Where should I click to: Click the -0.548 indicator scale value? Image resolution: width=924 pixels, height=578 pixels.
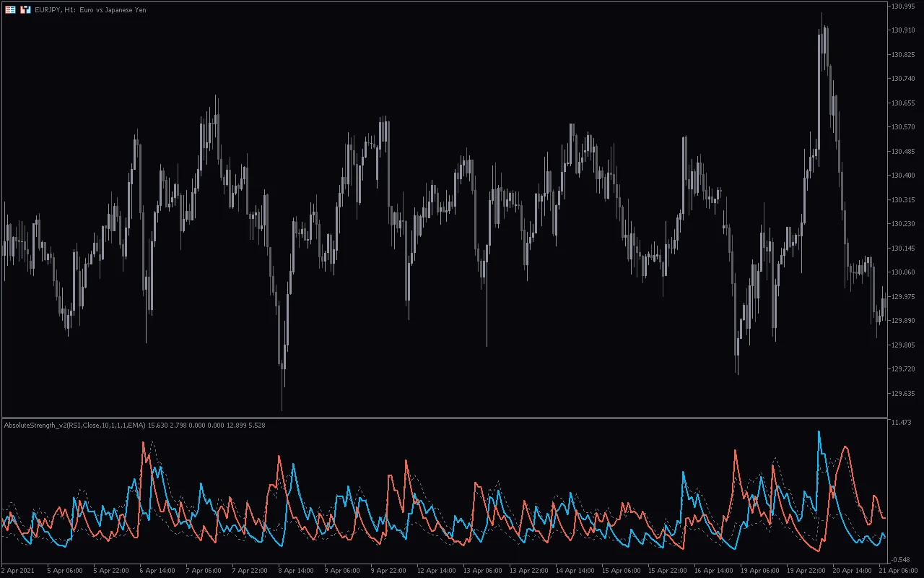[x=902, y=561]
